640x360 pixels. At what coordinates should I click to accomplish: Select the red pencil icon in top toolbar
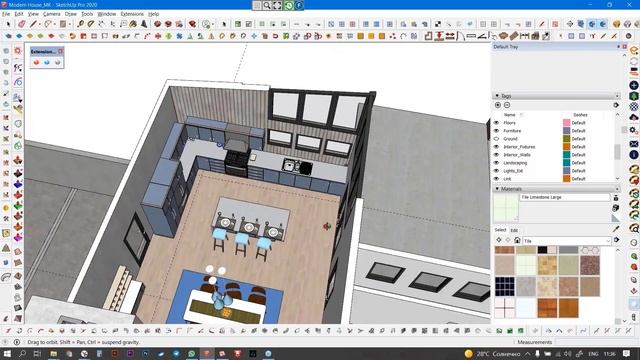(x=542, y=24)
